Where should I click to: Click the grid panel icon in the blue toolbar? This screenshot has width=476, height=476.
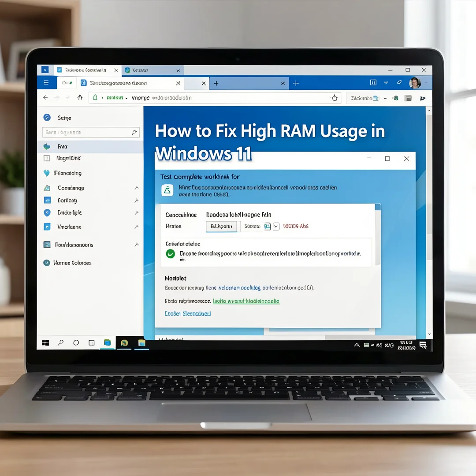(373, 82)
